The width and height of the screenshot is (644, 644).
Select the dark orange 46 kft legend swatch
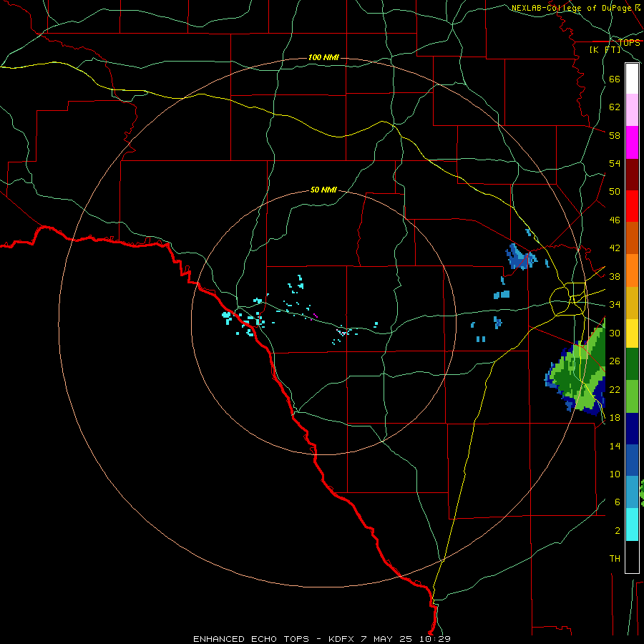coord(632,238)
